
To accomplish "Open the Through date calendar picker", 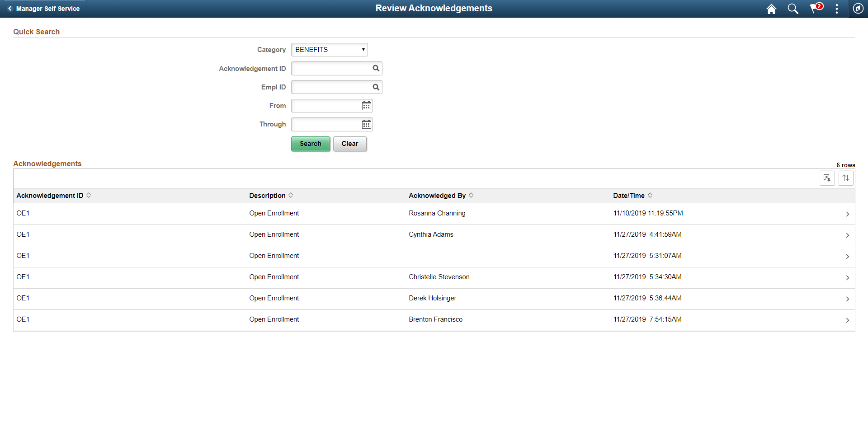I will (366, 124).
